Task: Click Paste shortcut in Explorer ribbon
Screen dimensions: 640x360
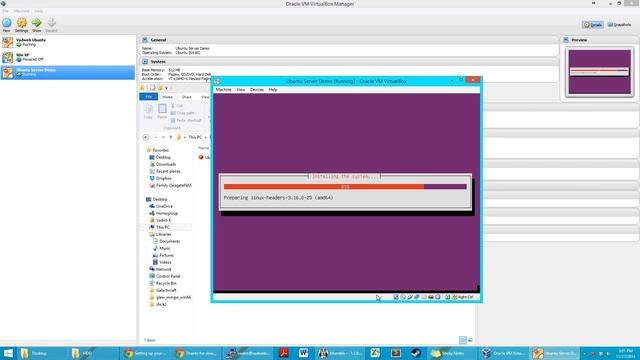Action: (x=186, y=120)
